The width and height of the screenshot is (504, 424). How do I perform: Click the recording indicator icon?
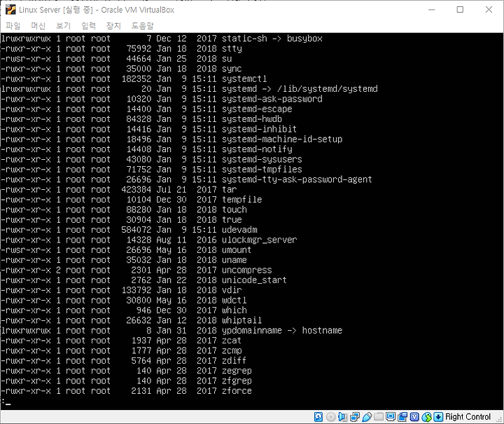402,417
